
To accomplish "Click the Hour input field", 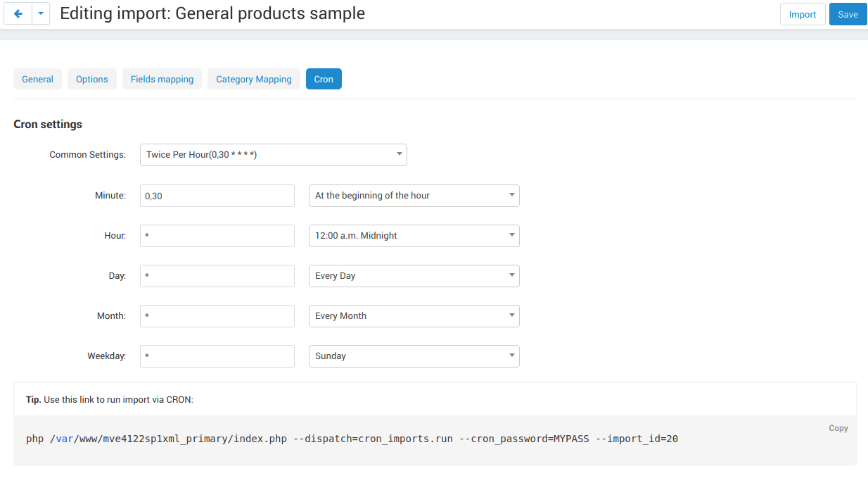I will 217,236.
